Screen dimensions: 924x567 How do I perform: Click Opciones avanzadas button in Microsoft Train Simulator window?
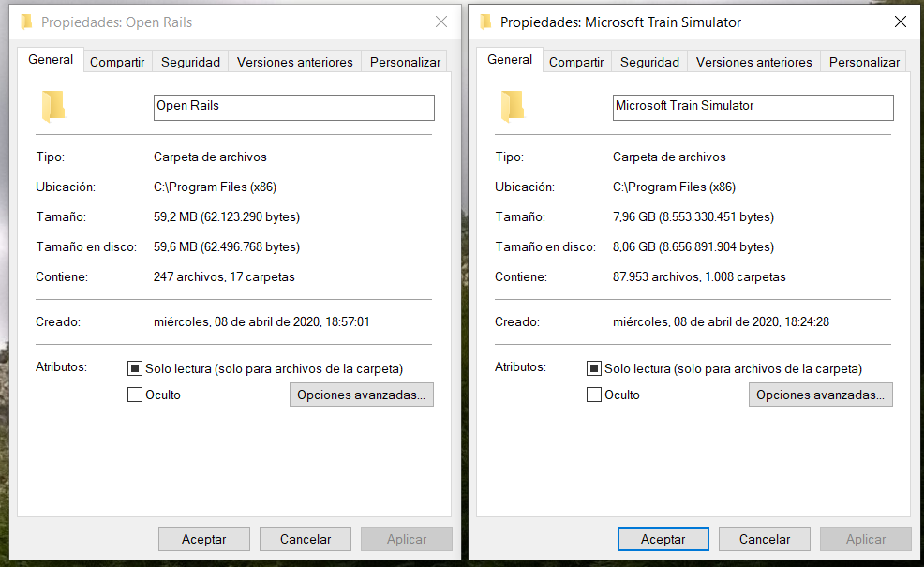[x=820, y=395]
